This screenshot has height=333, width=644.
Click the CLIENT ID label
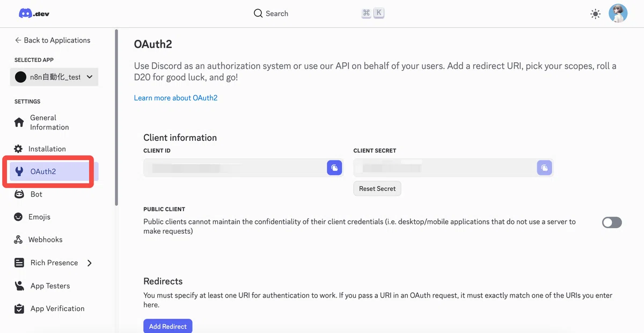point(157,151)
